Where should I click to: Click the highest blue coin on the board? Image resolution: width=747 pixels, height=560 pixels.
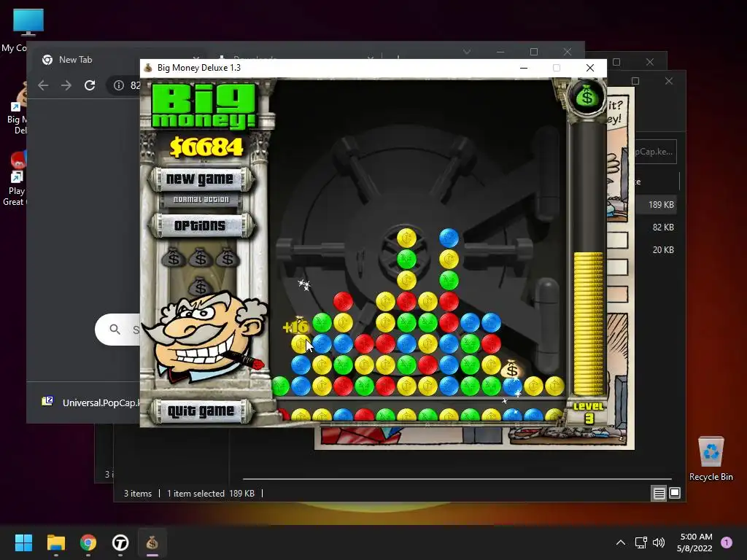449,238
